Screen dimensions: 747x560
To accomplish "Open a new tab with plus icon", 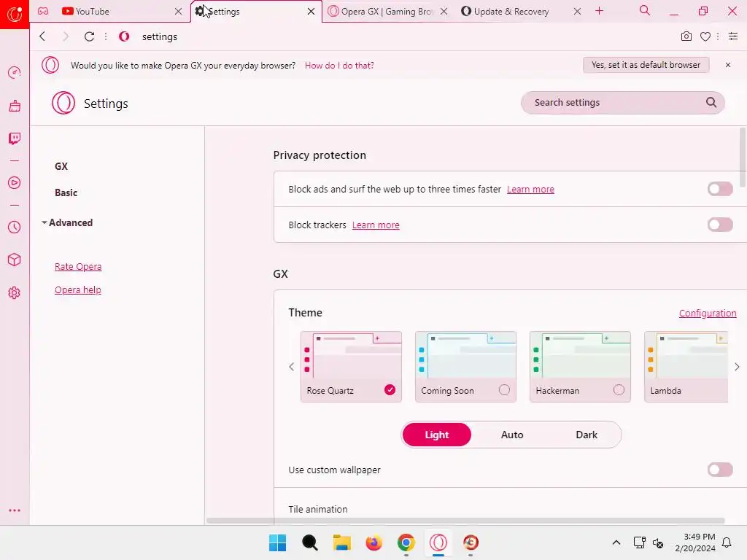I will pyautogui.click(x=600, y=11).
